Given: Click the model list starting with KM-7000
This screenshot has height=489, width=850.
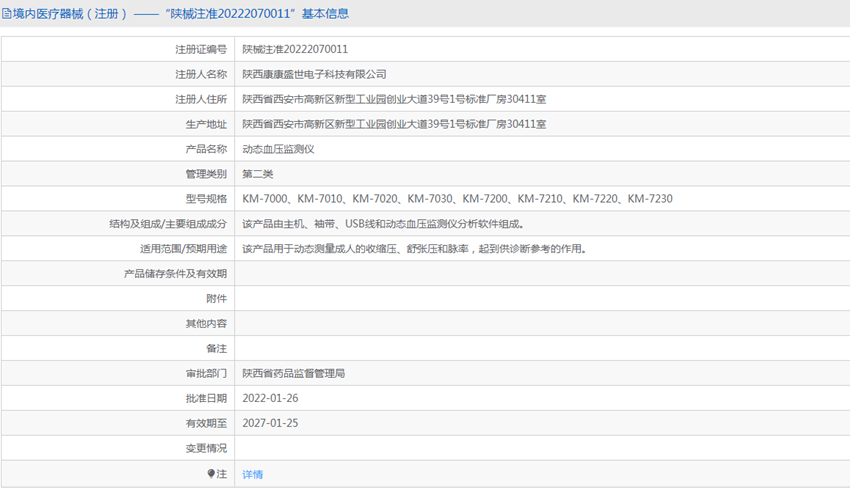Looking at the screenshot, I should [457, 199].
